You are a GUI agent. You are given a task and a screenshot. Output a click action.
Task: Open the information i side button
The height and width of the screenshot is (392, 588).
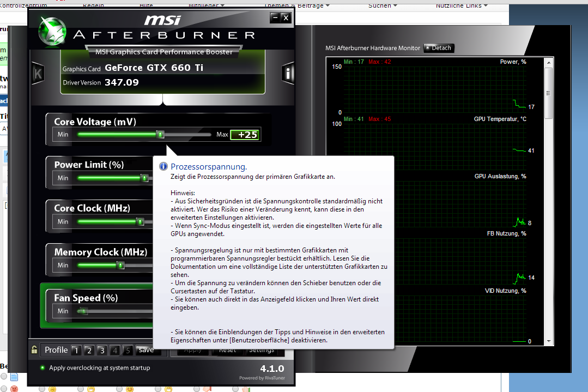pyautogui.click(x=288, y=73)
